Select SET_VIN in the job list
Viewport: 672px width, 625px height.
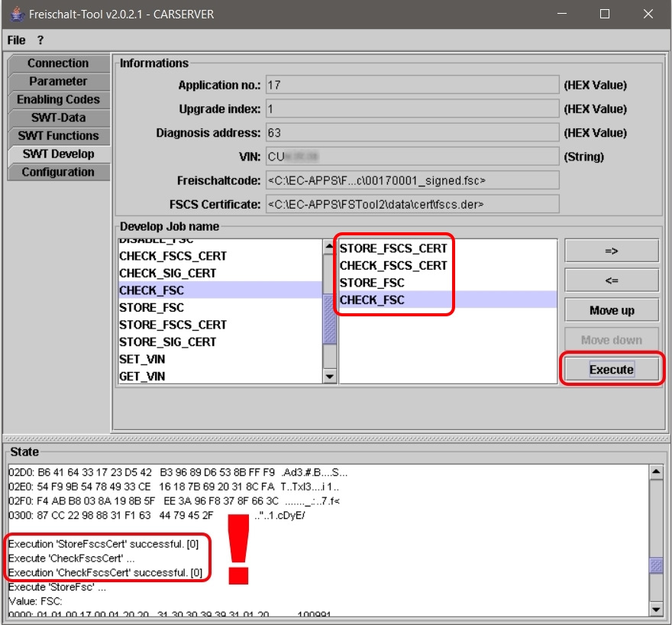[220, 359]
